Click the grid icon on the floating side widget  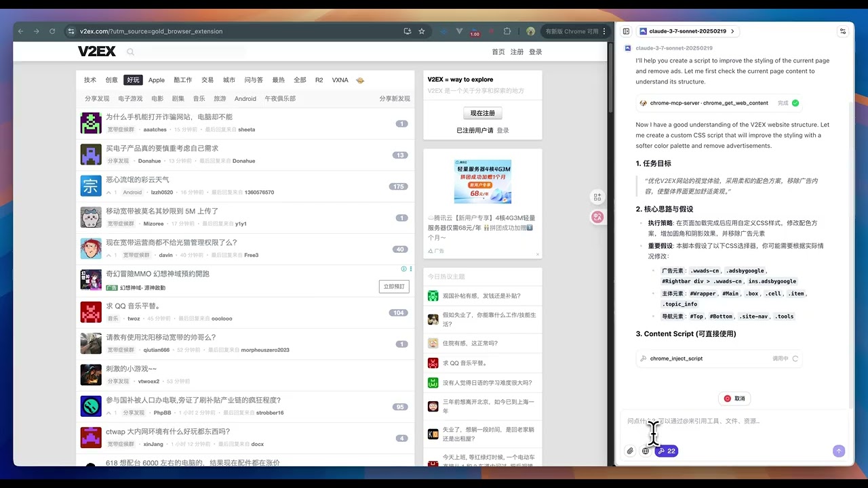click(x=597, y=197)
